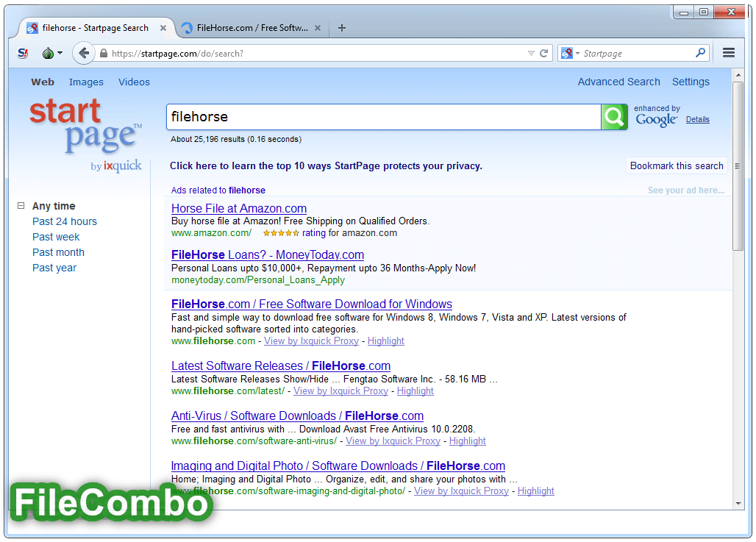
Task: Open Startpage Settings
Action: coord(691,82)
